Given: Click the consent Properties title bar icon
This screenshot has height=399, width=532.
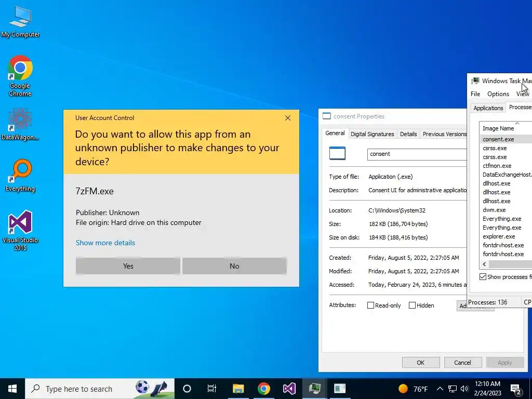Looking at the screenshot, I should click(x=326, y=116).
